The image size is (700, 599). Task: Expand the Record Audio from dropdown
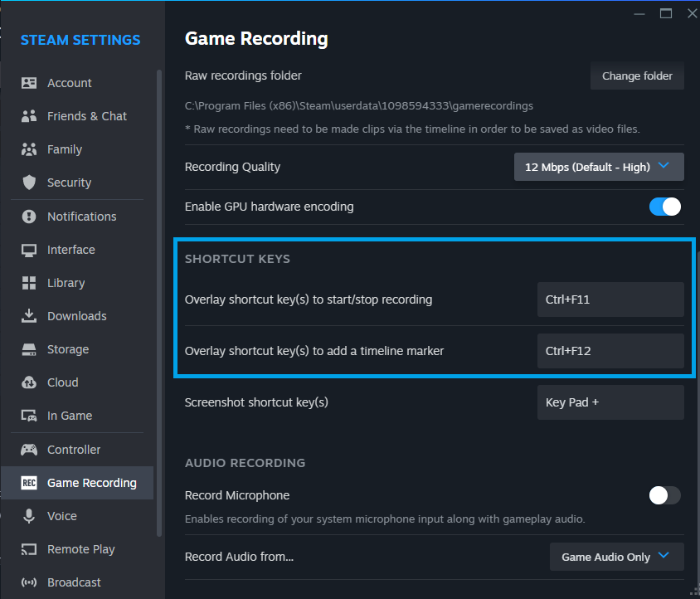(x=616, y=557)
